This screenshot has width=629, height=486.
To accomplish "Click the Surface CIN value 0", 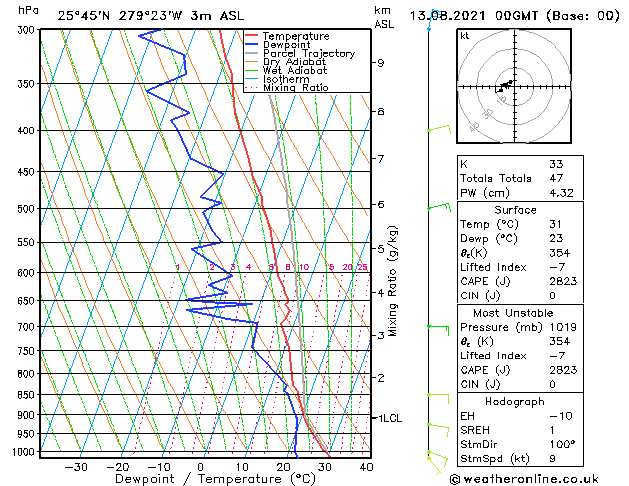I will 552,296.
